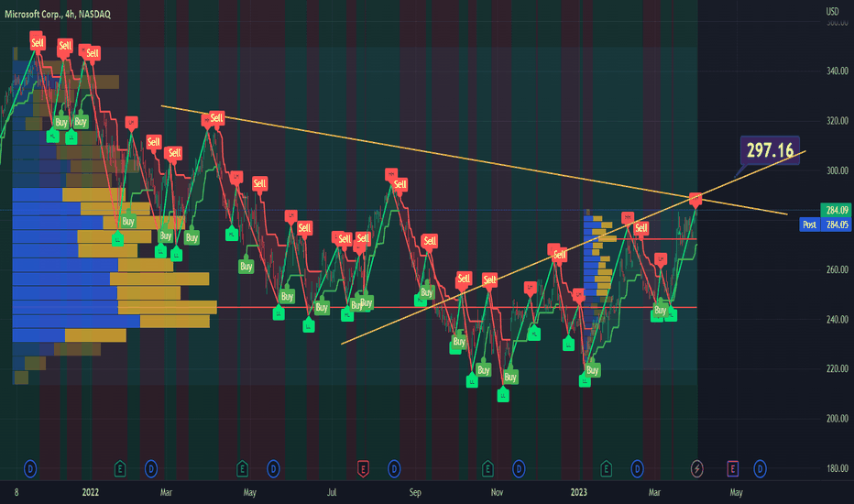
Task: Click the dividend D marker just after May 2022
Action: tap(273, 468)
